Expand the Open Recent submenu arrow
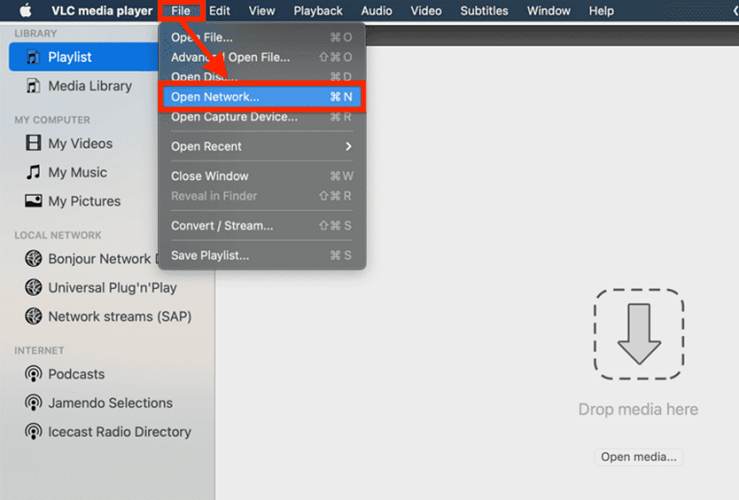This screenshot has width=739, height=500. [x=349, y=147]
